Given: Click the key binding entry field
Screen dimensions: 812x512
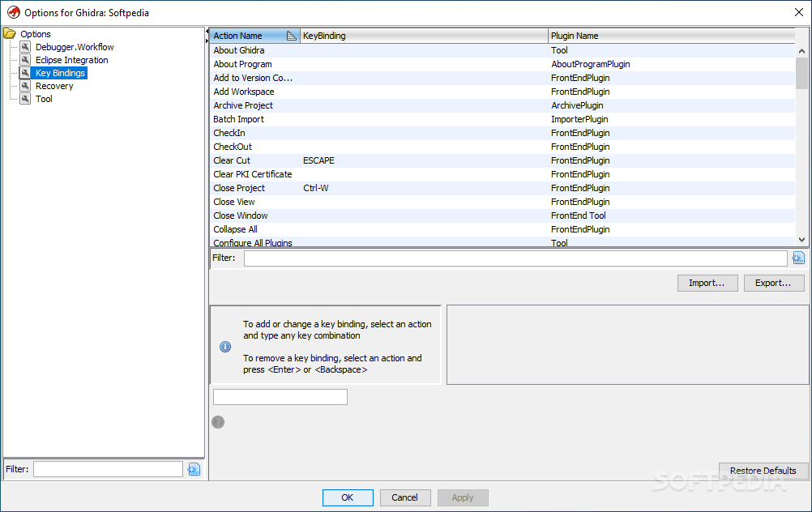Looking at the screenshot, I should click(280, 397).
